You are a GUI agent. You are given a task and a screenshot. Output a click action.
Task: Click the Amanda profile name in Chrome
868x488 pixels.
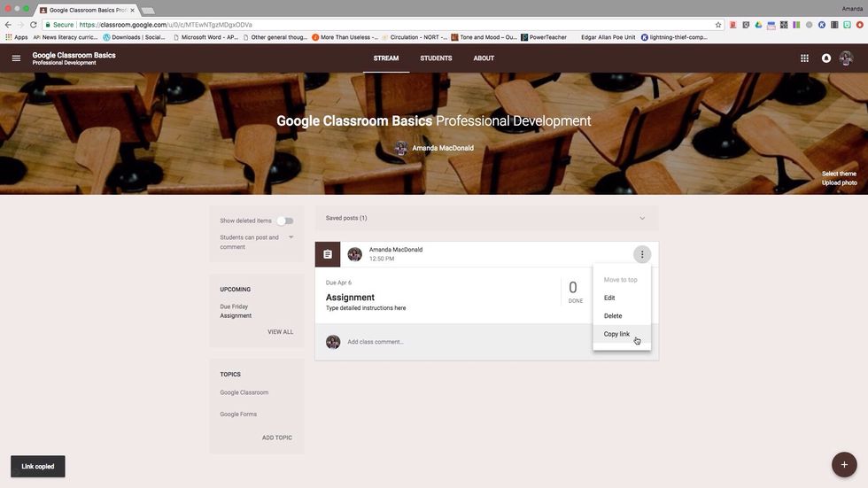click(851, 8)
